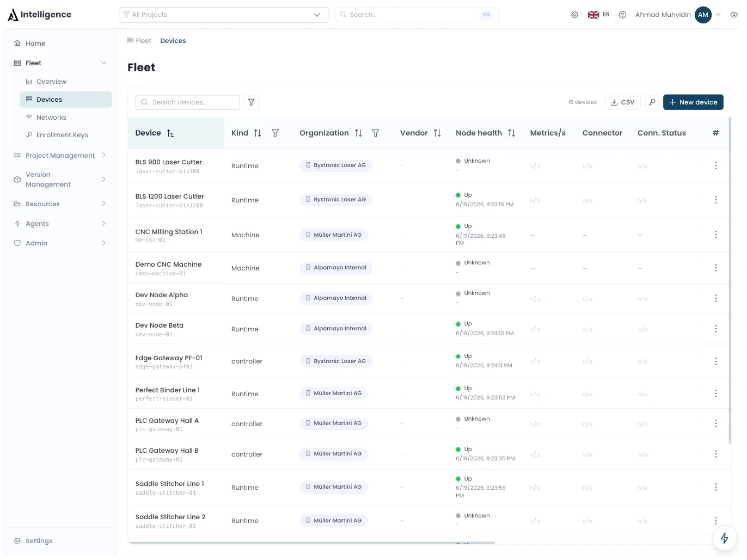Go to Networks in the Fleet menu
747x560 pixels.
coord(51,118)
